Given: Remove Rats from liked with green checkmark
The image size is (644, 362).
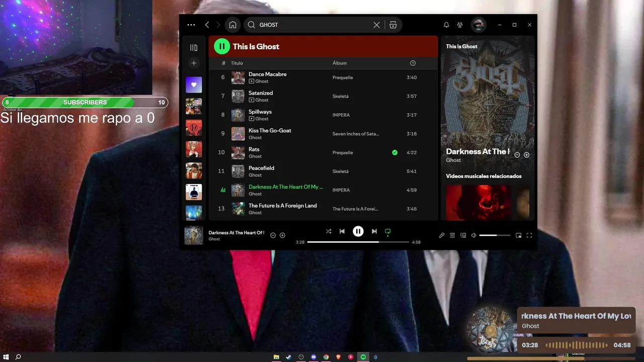Looking at the screenshot, I should (394, 152).
